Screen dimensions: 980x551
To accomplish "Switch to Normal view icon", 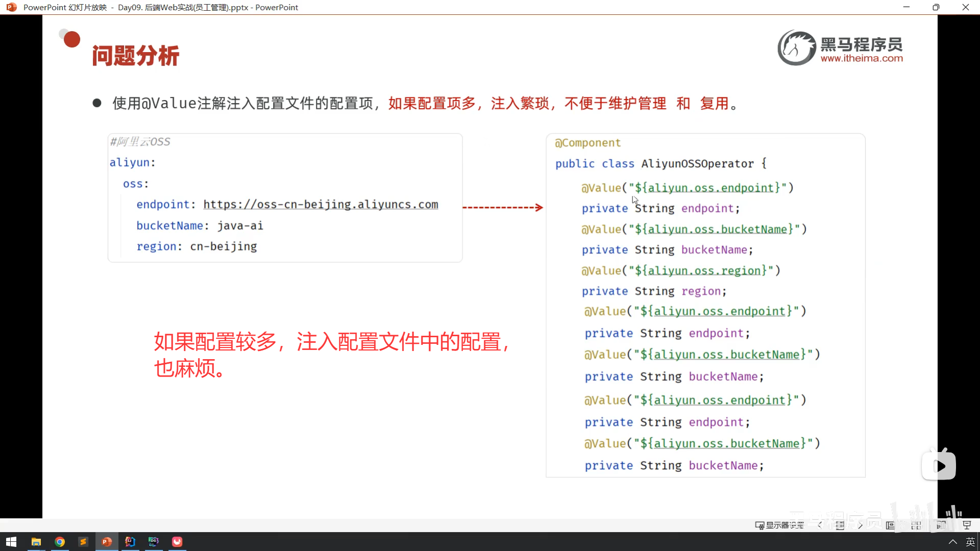I will pos(891,525).
